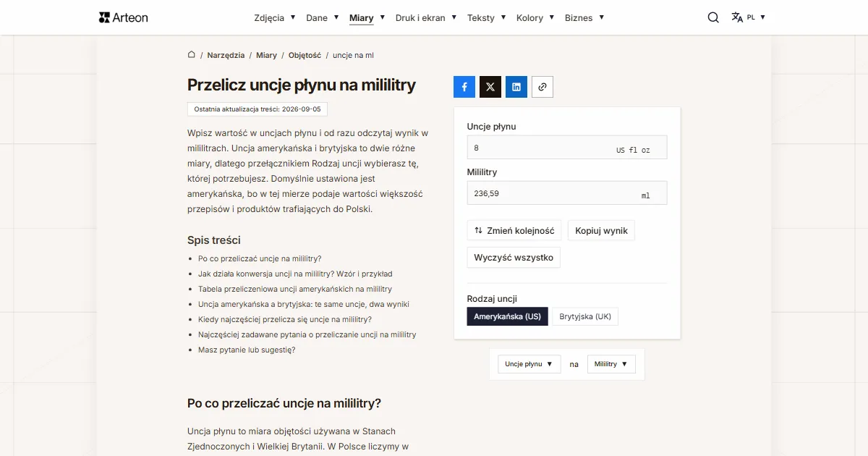This screenshot has height=456, width=868.
Task: Open the Uncje płynu source unit dropdown
Action: click(529, 364)
